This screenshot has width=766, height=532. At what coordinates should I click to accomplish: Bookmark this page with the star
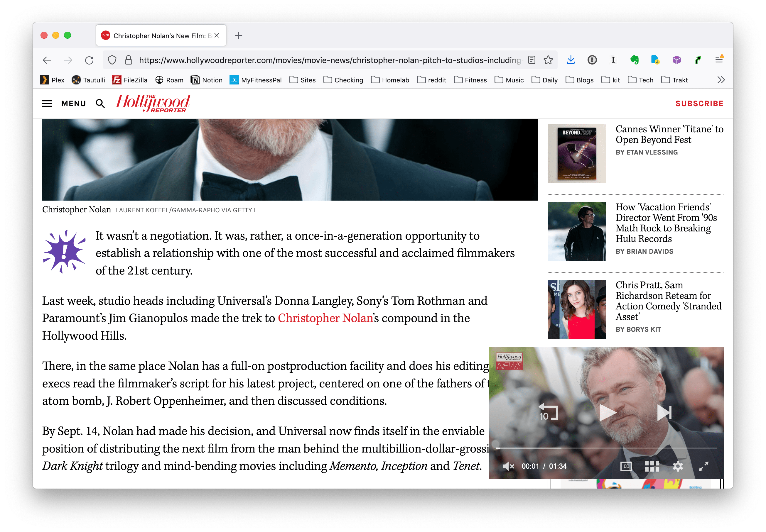[x=548, y=60]
